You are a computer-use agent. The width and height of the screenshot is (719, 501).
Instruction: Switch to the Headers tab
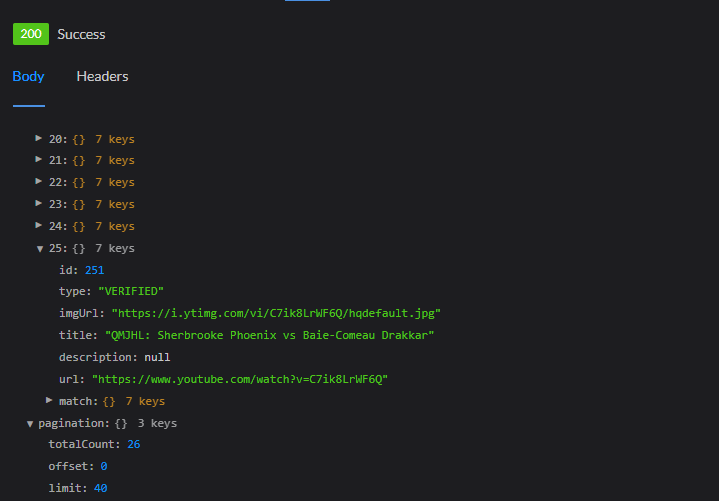pos(102,76)
